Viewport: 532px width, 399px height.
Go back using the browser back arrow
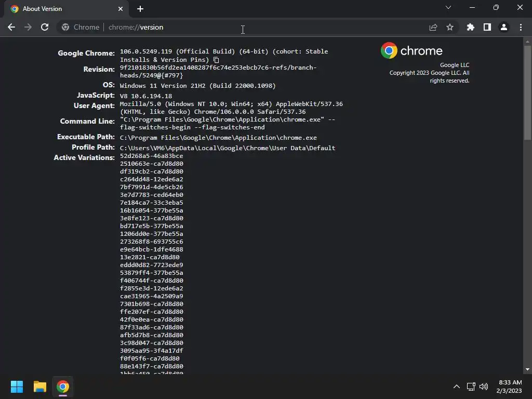coord(11,27)
